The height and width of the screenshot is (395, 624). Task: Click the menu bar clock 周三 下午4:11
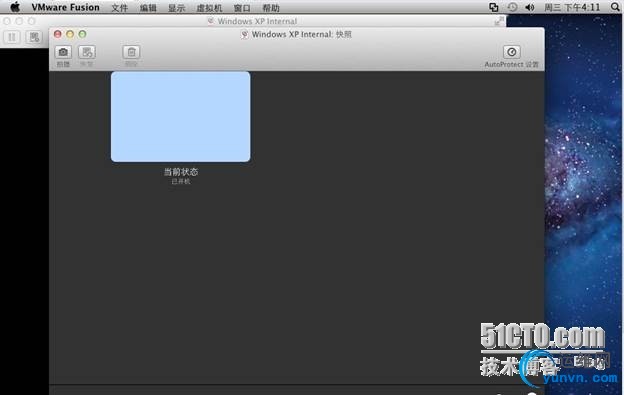pos(572,7)
